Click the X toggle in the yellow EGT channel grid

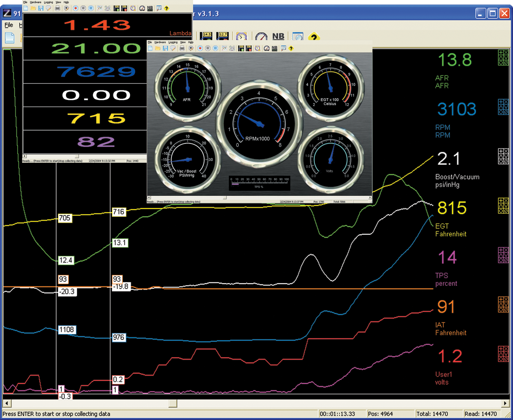click(x=506, y=201)
